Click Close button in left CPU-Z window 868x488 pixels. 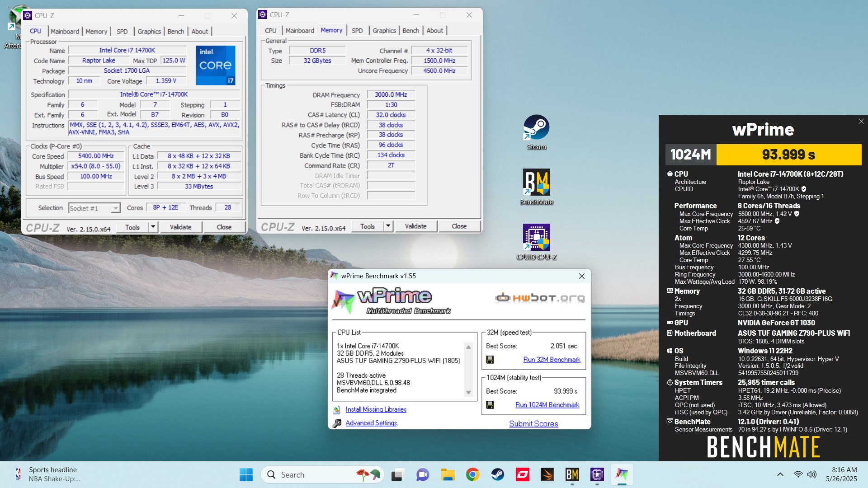click(224, 227)
